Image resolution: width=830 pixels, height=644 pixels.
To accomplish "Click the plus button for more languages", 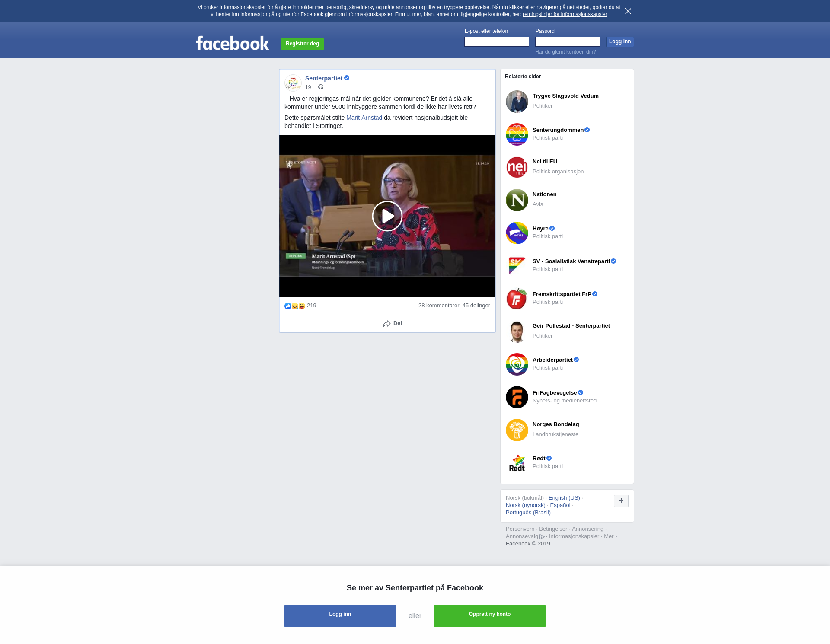I will tap(621, 501).
